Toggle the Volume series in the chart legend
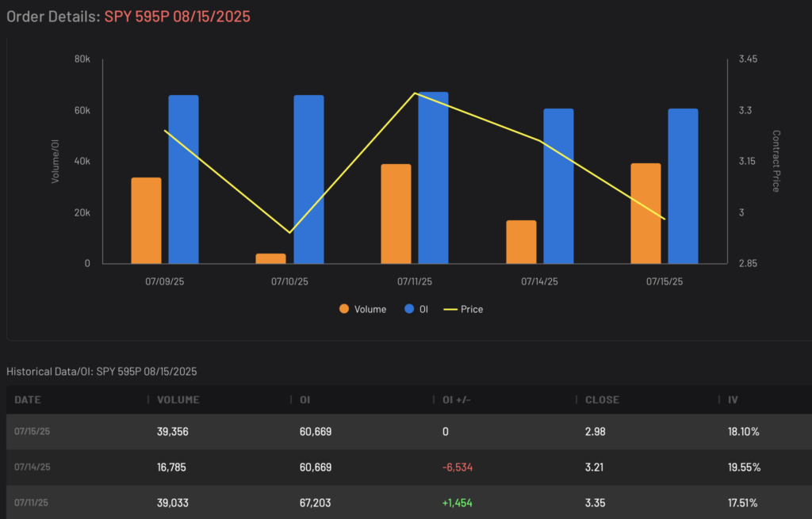 362,309
